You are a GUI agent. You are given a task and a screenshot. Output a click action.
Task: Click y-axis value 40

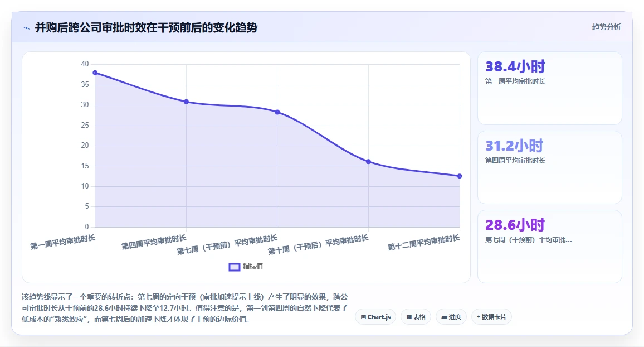pyautogui.click(x=85, y=64)
